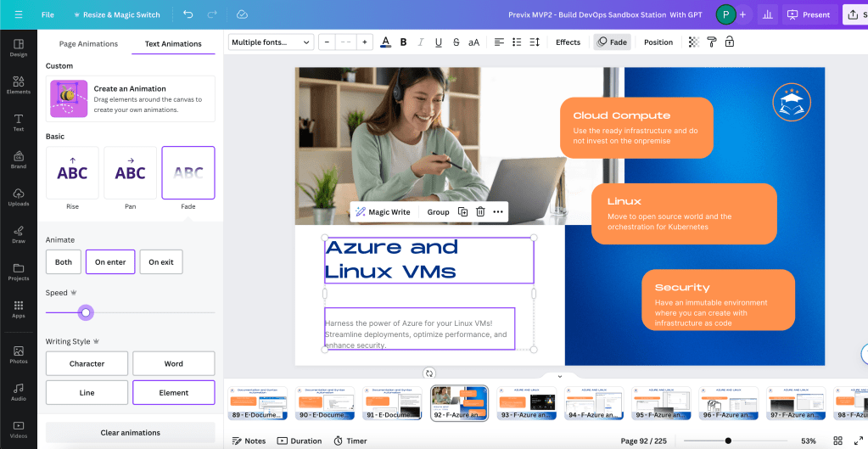Open the Text sidebar panel
This screenshot has width=868, height=449.
19,122
